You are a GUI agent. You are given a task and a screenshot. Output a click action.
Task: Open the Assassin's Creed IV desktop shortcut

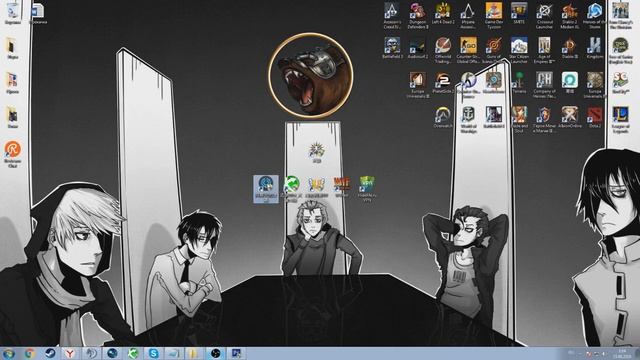(x=392, y=16)
